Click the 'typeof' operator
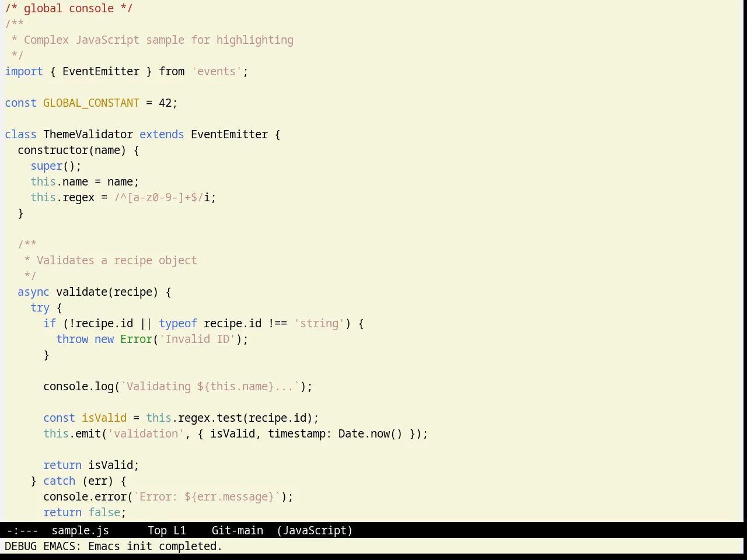The height and width of the screenshot is (560, 747). click(178, 323)
